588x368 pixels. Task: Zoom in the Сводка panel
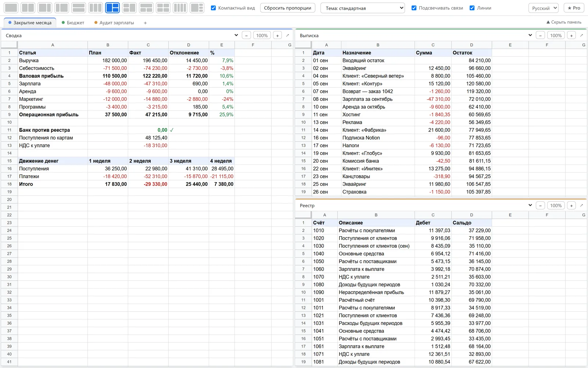[x=277, y=35]
